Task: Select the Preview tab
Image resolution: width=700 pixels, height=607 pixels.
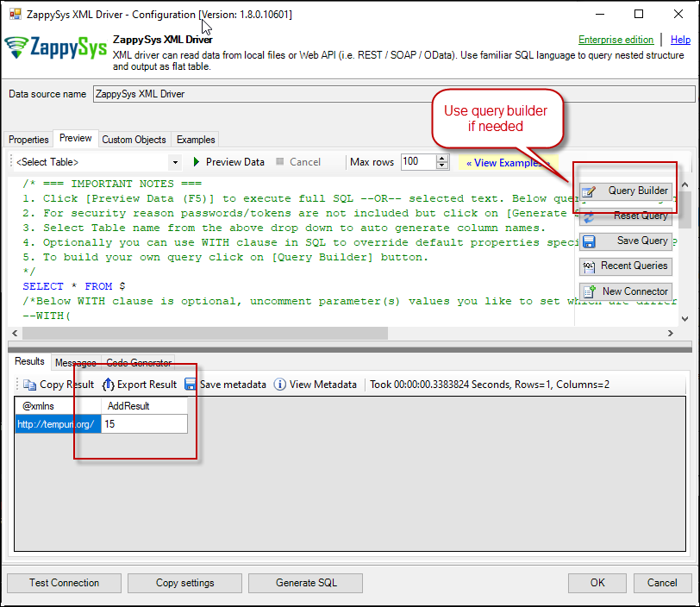Action: click(x=76, y=138)
